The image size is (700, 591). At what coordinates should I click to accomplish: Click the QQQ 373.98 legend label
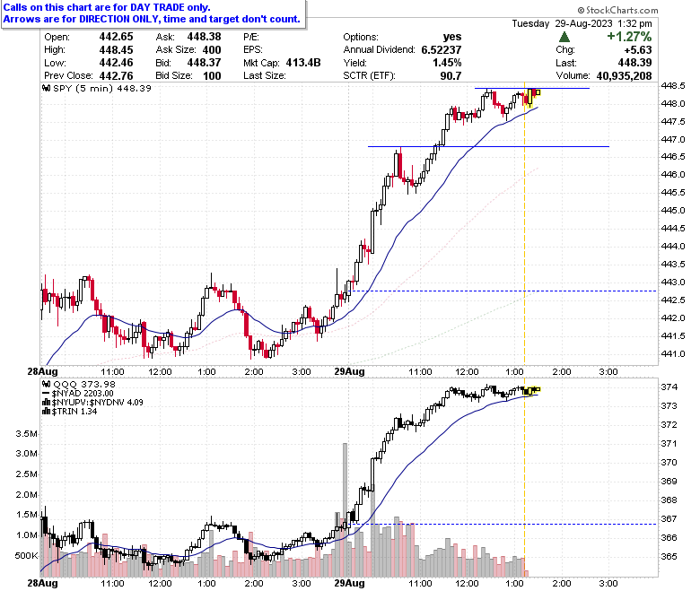pos(84,384)
